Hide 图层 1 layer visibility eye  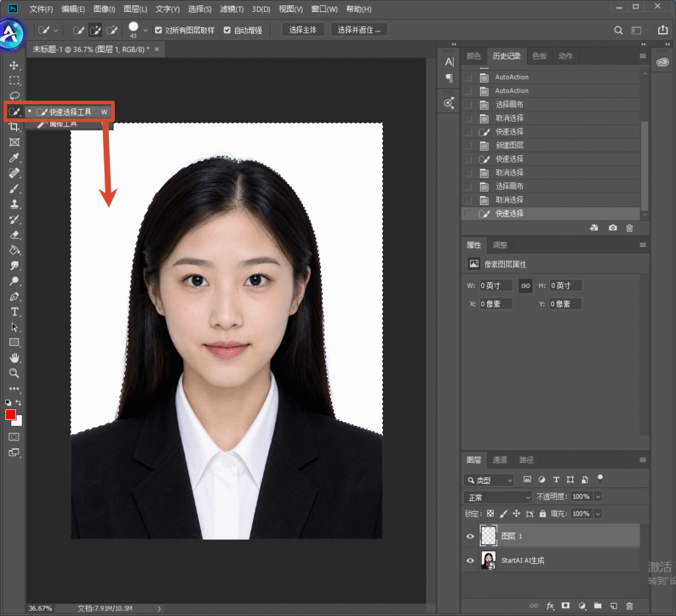[470, 536]
